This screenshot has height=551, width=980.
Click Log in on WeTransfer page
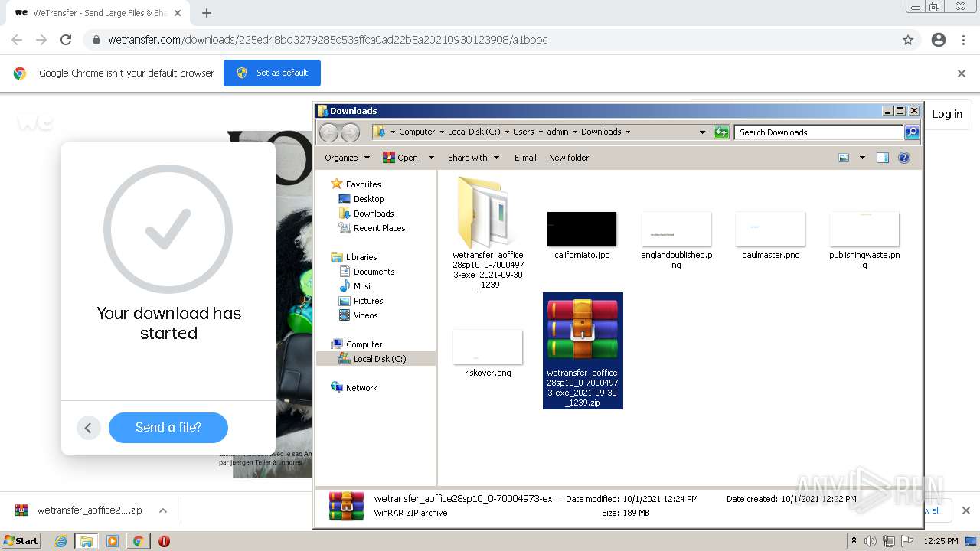click(947, 114)
